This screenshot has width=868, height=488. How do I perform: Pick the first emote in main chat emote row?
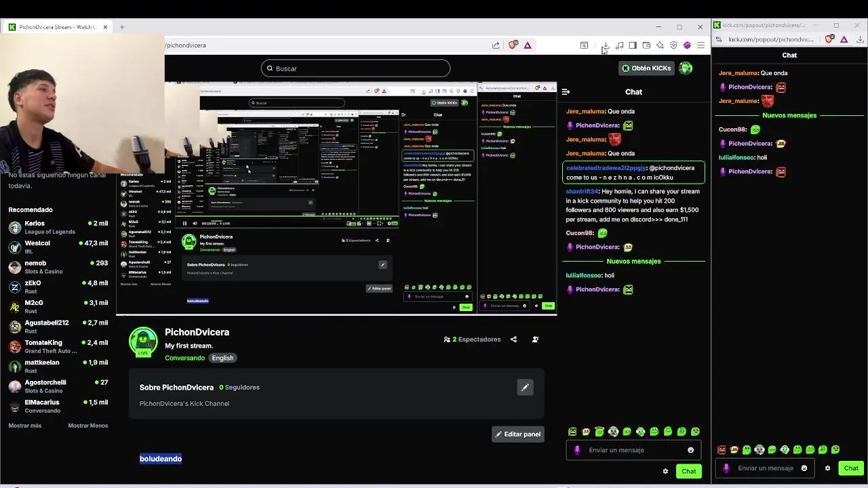point(572,431)
